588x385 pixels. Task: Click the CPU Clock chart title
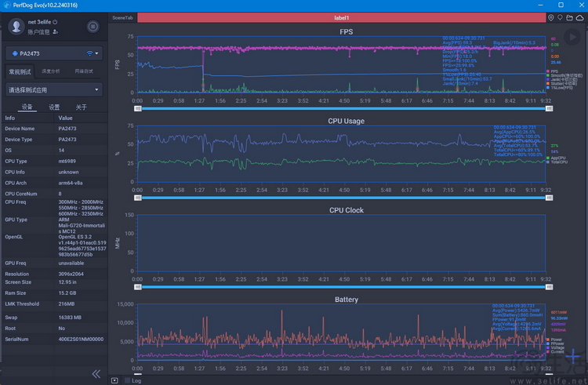346,210
